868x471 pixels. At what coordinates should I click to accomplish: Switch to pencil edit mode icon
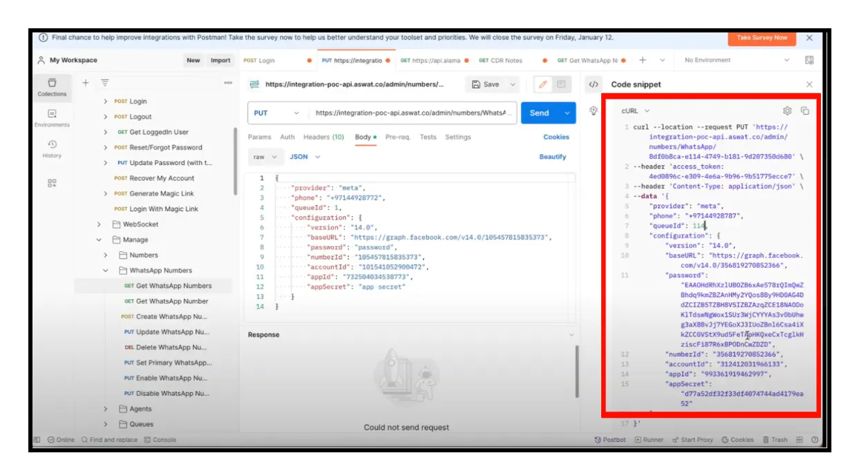click(542, 84)
